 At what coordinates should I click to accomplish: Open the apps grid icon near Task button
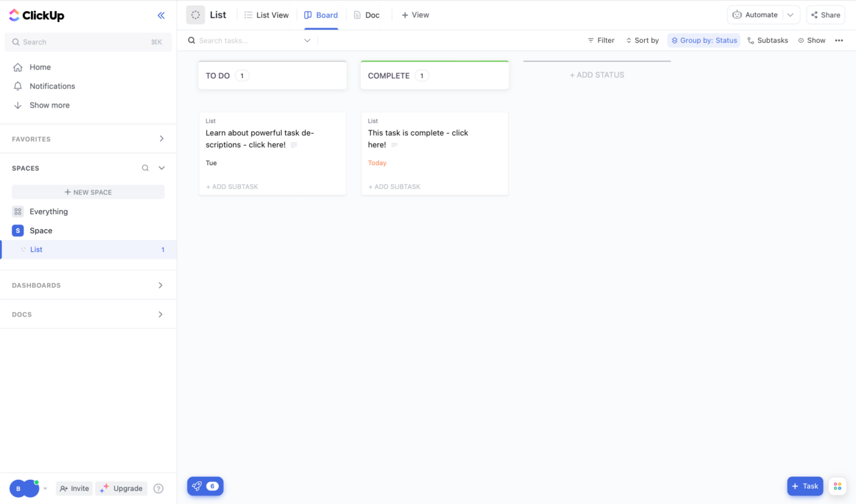pyautogui.click(x=837, y=486)
